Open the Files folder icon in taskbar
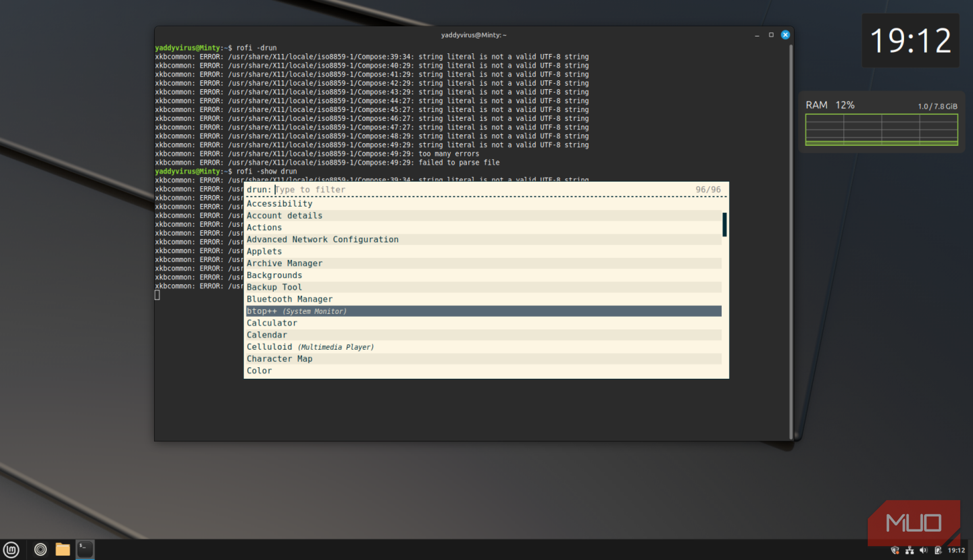 tap(63, 550)
